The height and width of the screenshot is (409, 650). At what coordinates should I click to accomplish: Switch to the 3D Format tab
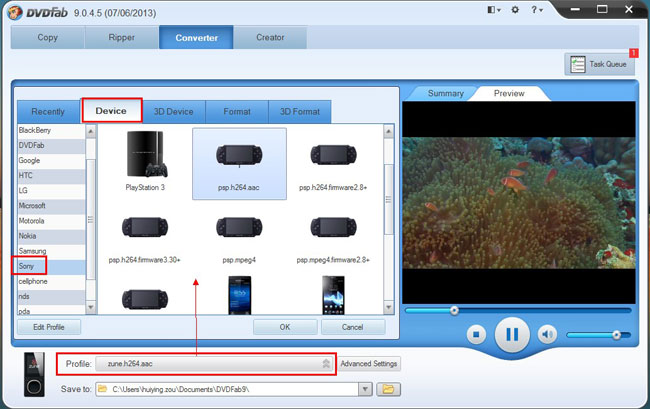pyautogui.click(x=300, y=111)
